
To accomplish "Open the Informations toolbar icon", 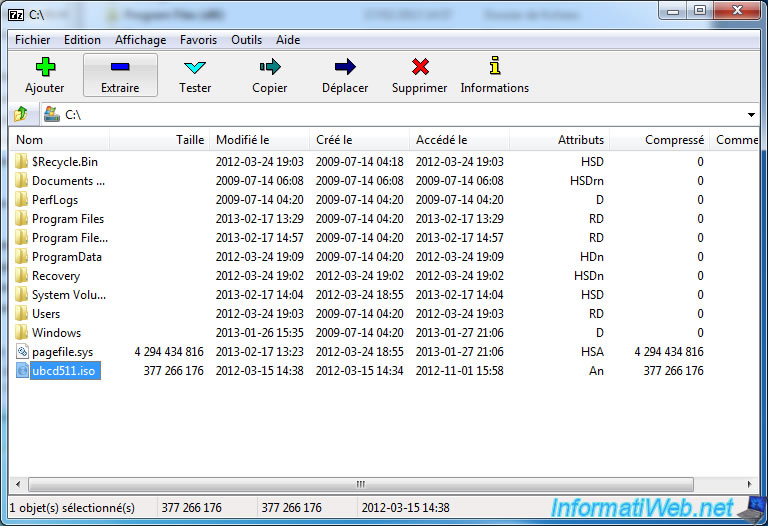I will (x=494, y=68).
